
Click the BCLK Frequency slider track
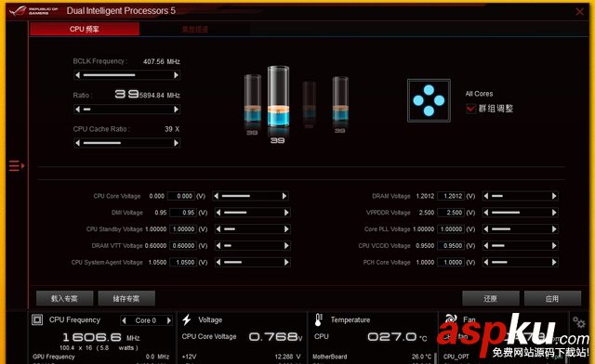coord(127,75)
